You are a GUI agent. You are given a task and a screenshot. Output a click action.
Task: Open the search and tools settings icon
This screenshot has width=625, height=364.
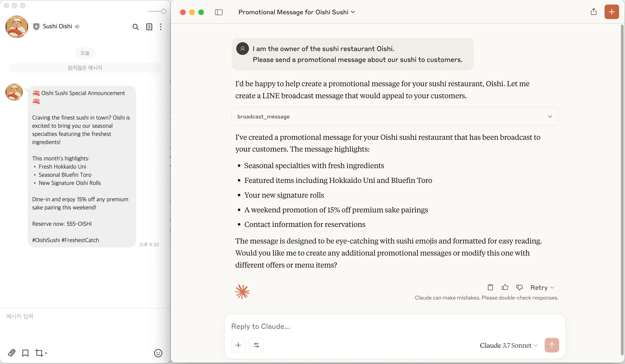click(x=256, y=345)
